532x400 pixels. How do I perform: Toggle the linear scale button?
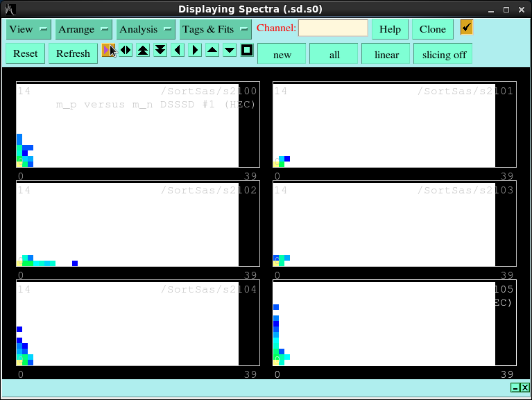coord(386,53)
